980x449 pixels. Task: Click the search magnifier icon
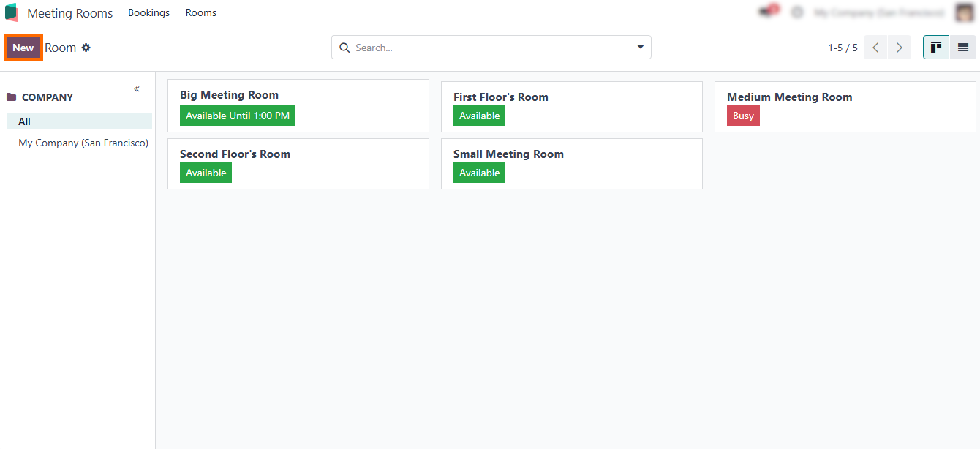click(x=344, y=48)
